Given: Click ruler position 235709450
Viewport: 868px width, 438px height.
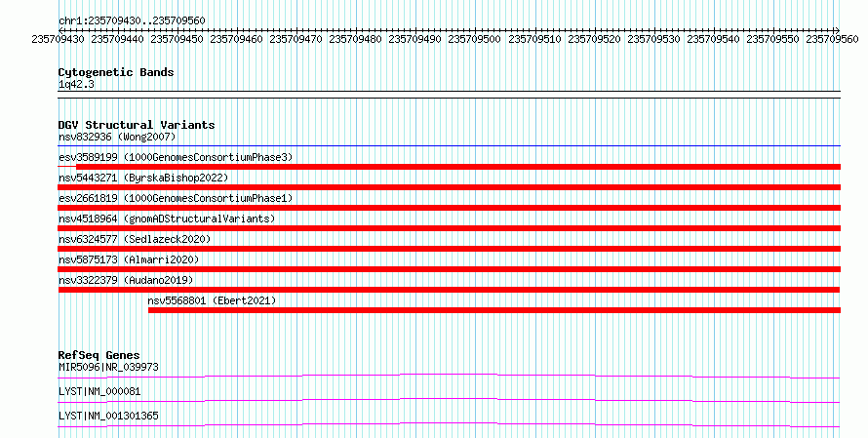Looking at the screenshot, I should tap(178, 39).
